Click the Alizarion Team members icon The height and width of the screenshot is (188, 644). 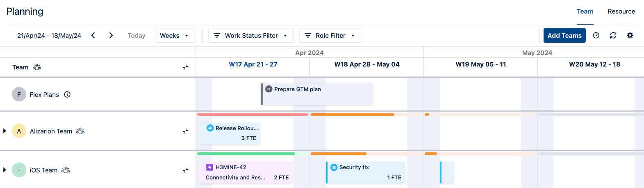(x=80, y=131)
